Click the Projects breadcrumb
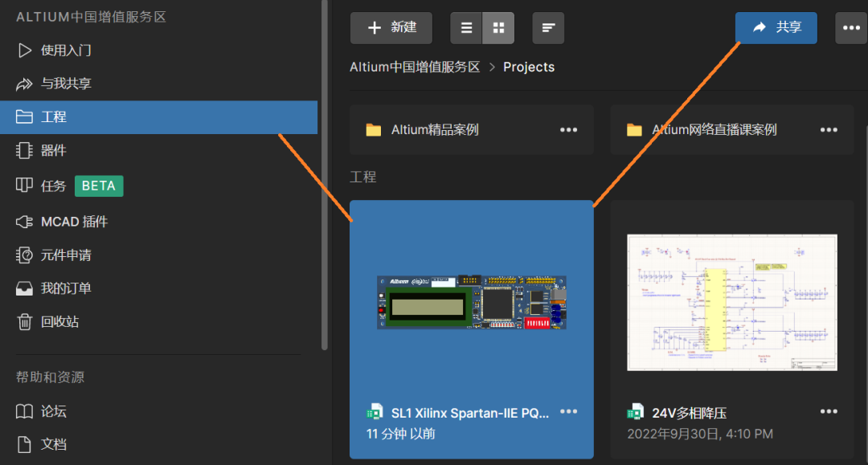This screenshot has height=465, width=868. point(529,67)
